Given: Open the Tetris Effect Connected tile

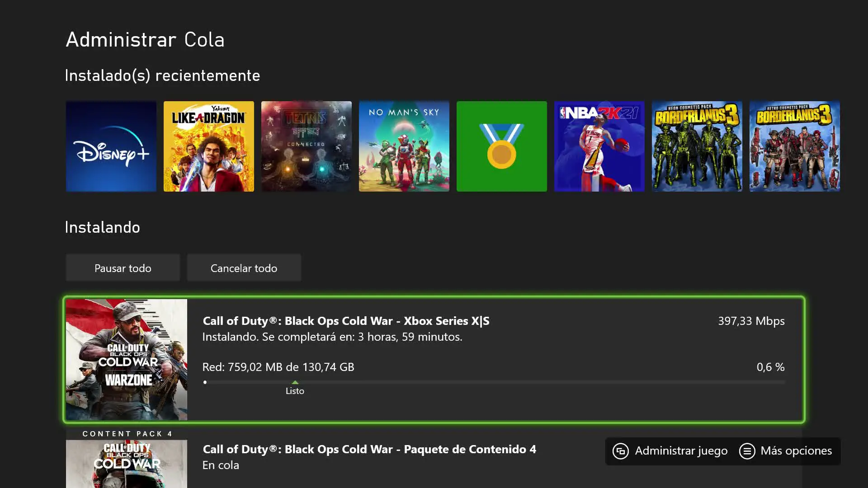Looking at the screenshot, I should tap(307, 146).
